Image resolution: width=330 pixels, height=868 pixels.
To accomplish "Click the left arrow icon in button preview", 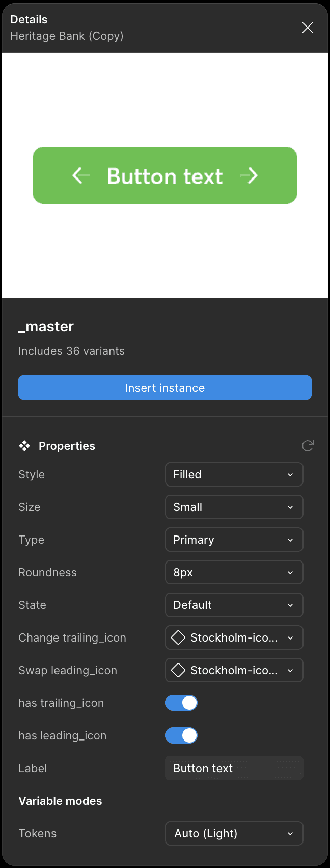I will pos(81,175).
